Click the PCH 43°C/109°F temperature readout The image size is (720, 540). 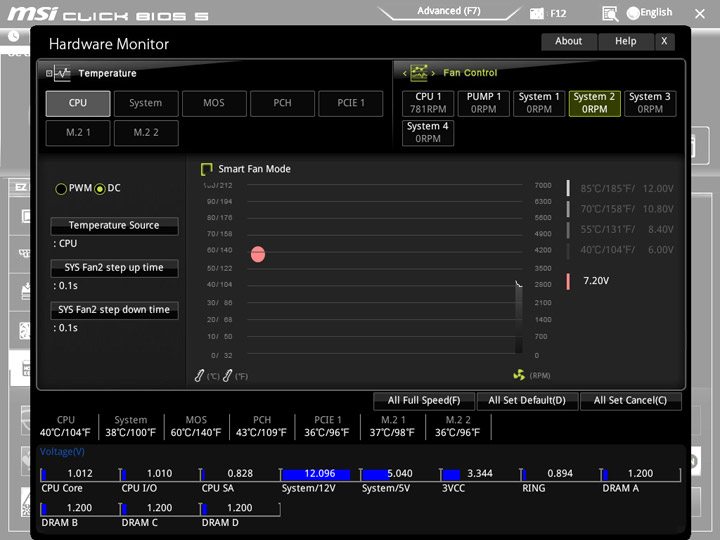(x=261, y=427)
